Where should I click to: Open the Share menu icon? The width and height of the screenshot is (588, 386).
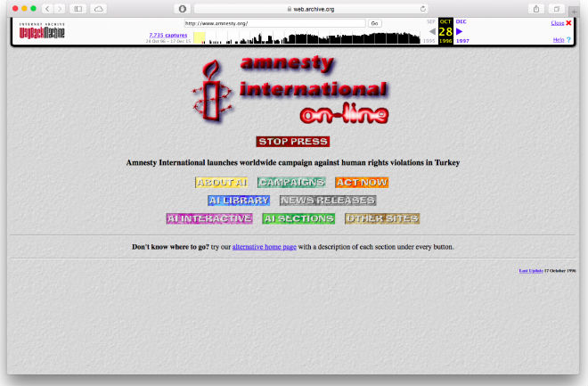point(536,9)
